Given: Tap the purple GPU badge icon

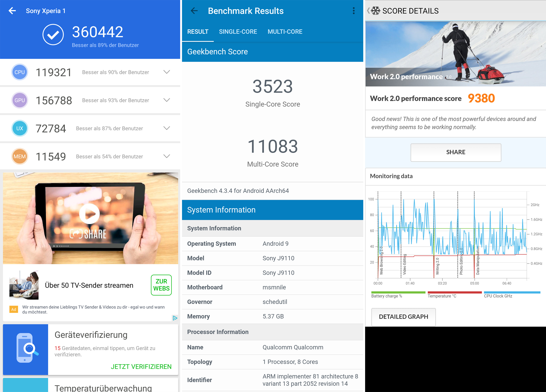Looking at the screenshot, I should click(19, 100).
